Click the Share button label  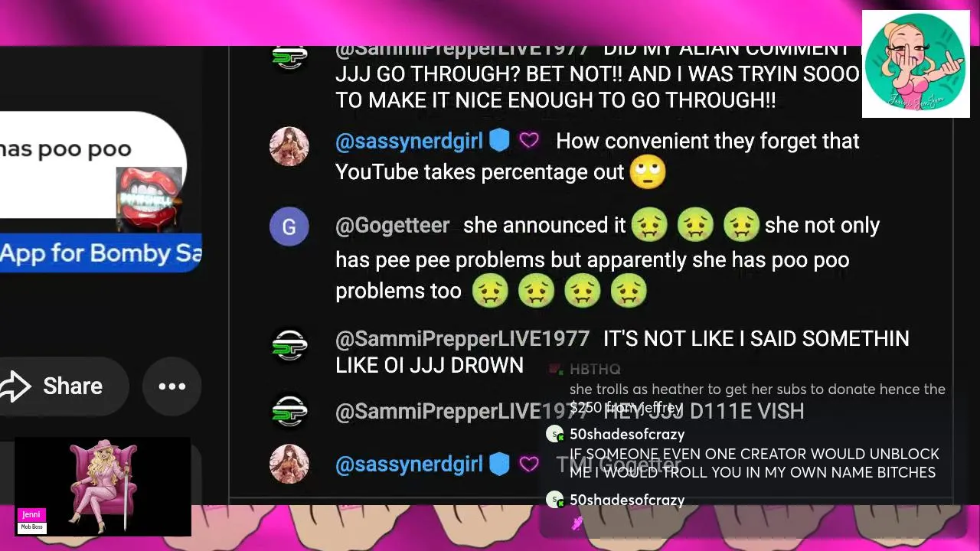pyautogui.click(x=73, y=386)
